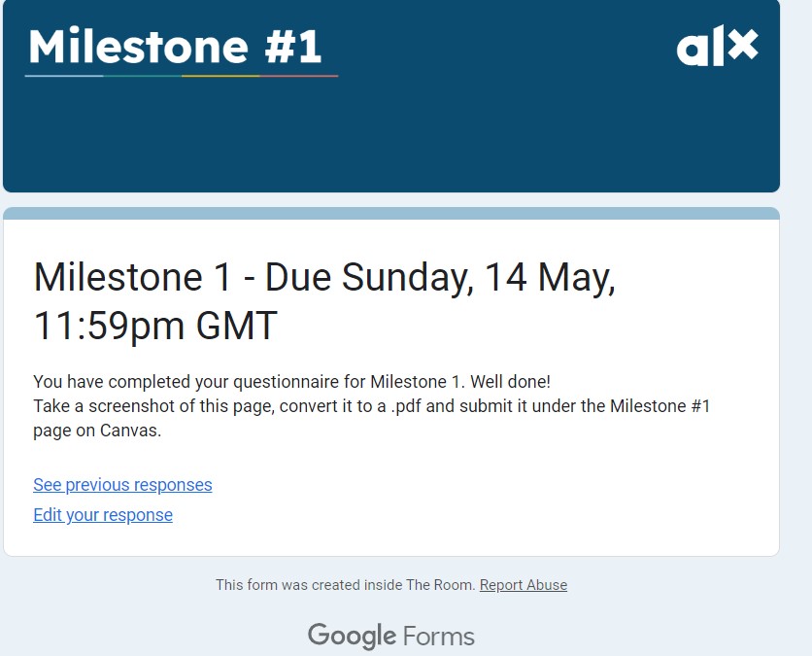Click the Milestone #1 banner heading

click(176, 46)
